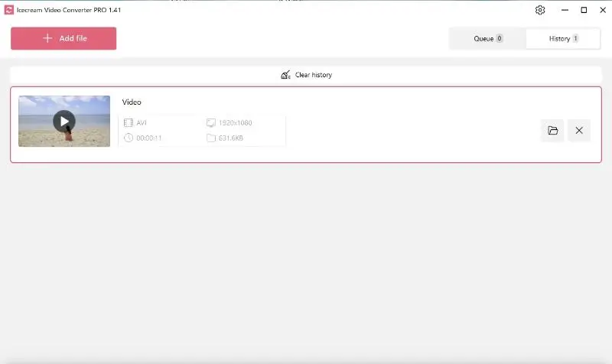Click the 1920x1080 resolution screen icon
Viewport: 612px width, 364px height.
(x=211, y=123)
